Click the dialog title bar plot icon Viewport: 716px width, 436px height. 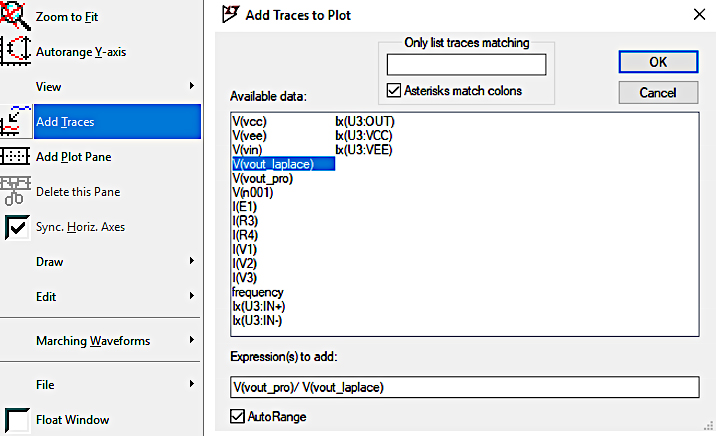click(x=230, y=14)
